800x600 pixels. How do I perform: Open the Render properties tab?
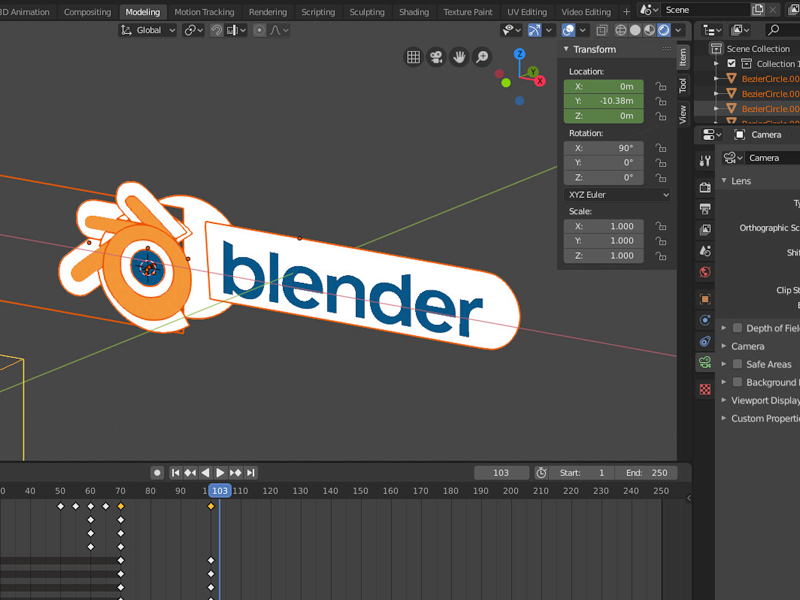pos(705,187)
